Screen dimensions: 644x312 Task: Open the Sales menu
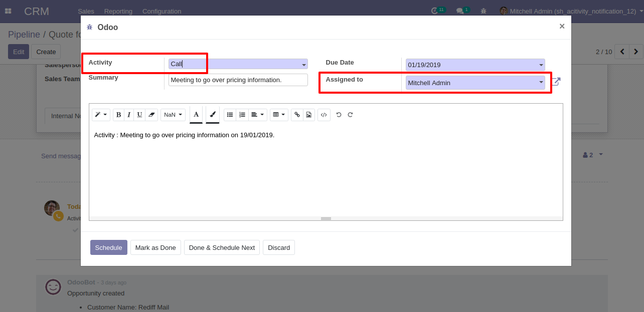86,11
